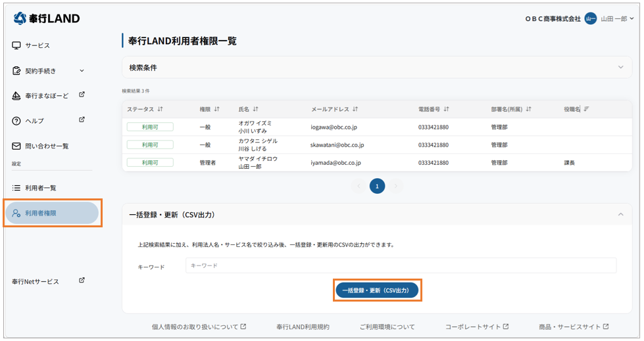Click the previous page arrow
Screen dimensions: 644x341
tap(359, 187)
